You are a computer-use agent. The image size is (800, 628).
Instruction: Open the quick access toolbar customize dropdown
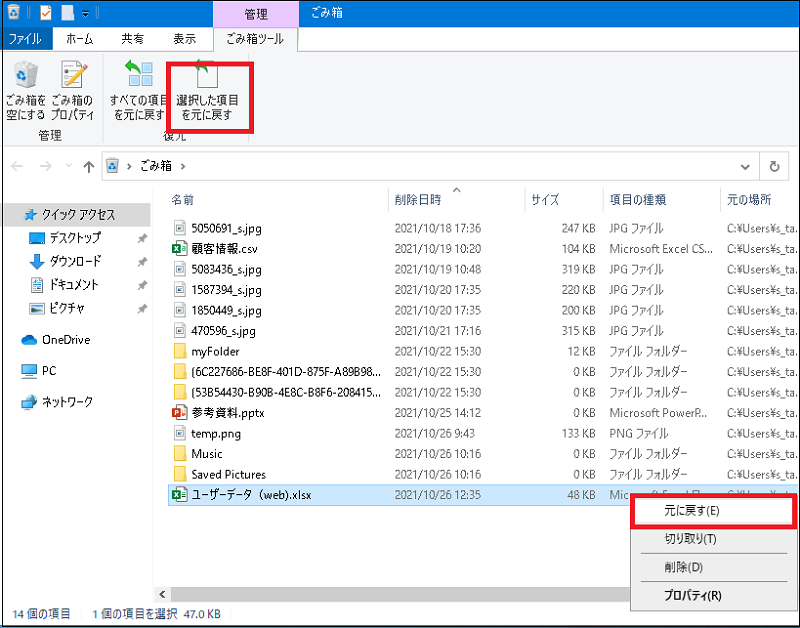pyautogui.click(x=85, y=14)
